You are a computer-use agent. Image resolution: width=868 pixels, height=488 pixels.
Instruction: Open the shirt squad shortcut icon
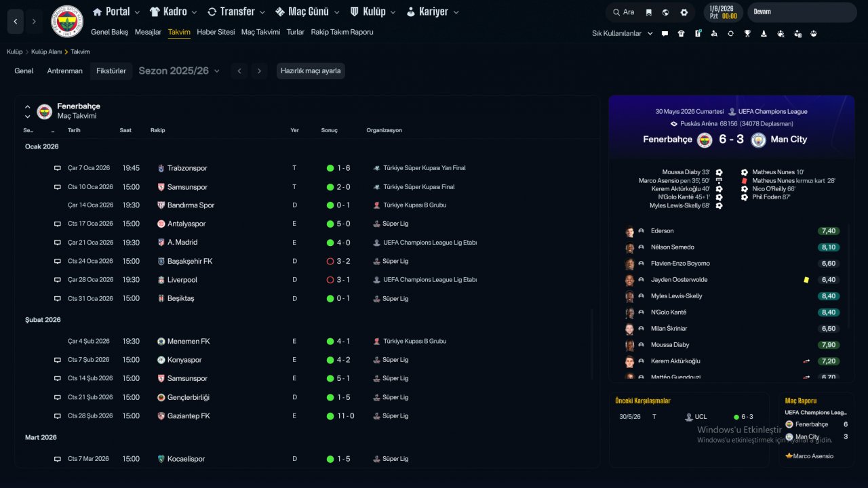click(681, 33)
